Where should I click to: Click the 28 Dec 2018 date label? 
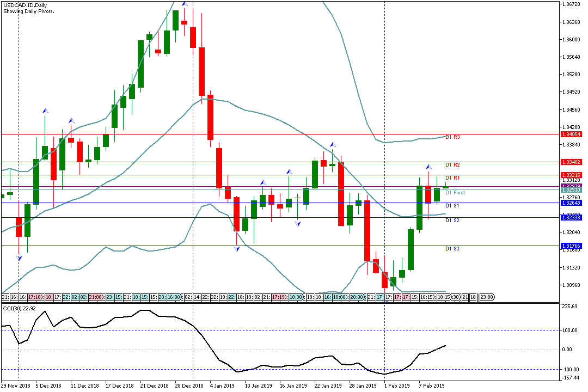click(189, 386)
